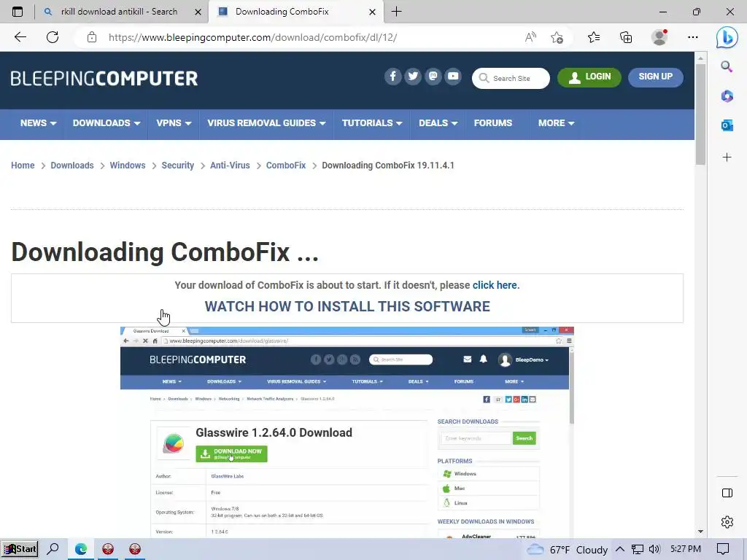Expand the VIRUS REMOVAL GUIDES dropdown

[x=266, y=122]
